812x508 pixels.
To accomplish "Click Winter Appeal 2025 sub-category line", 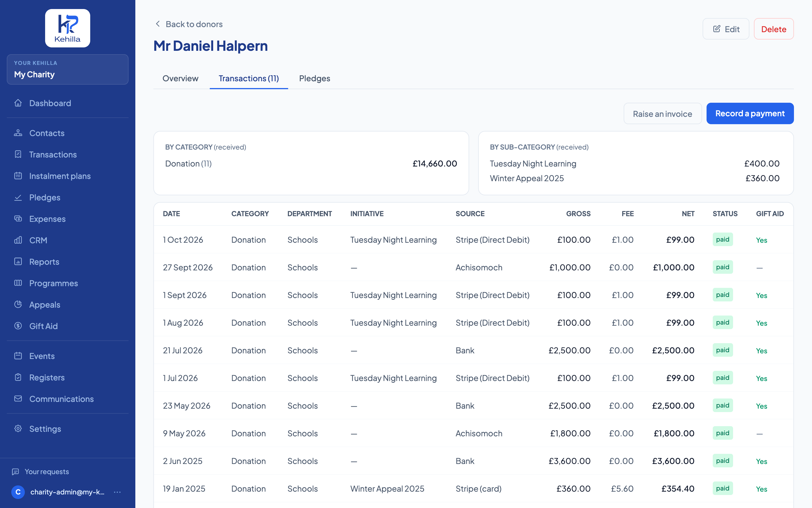I will point(634,178).
